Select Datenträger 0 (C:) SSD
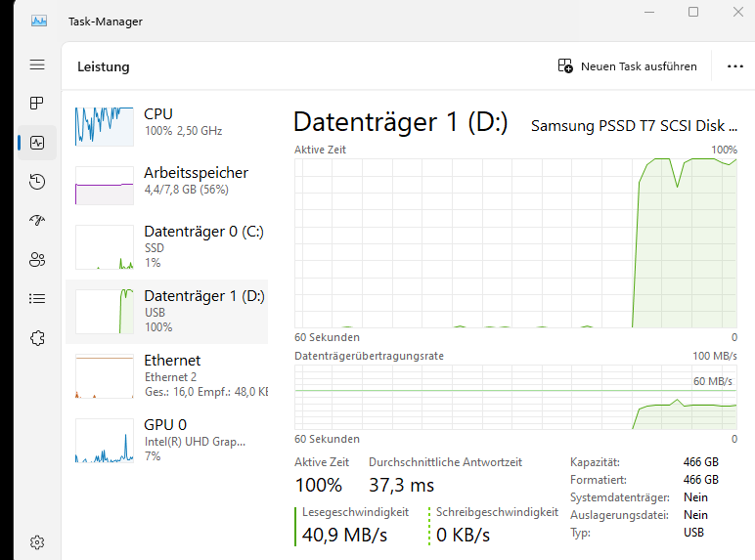755x560 pixels. pyautogui.click(x=166, y=247)
